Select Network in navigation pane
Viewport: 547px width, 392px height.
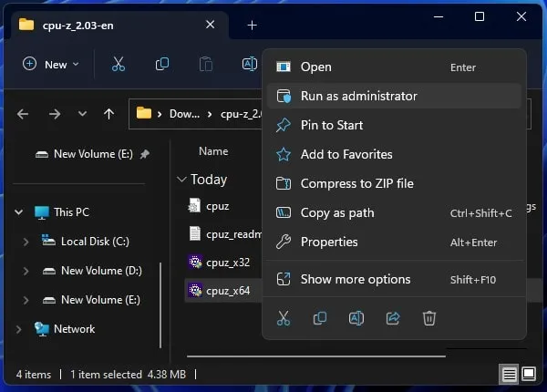pos(74,329)
